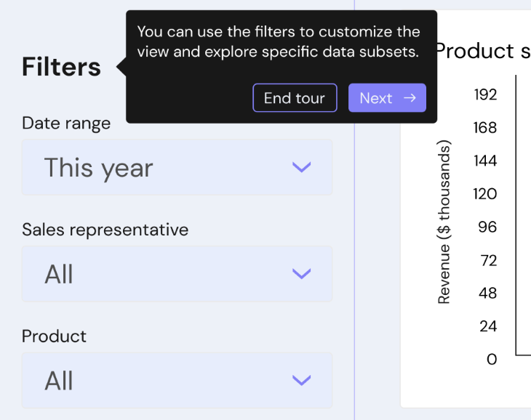
Task: Open the Date range 'This year' dropdown
Action: [177, 167]
